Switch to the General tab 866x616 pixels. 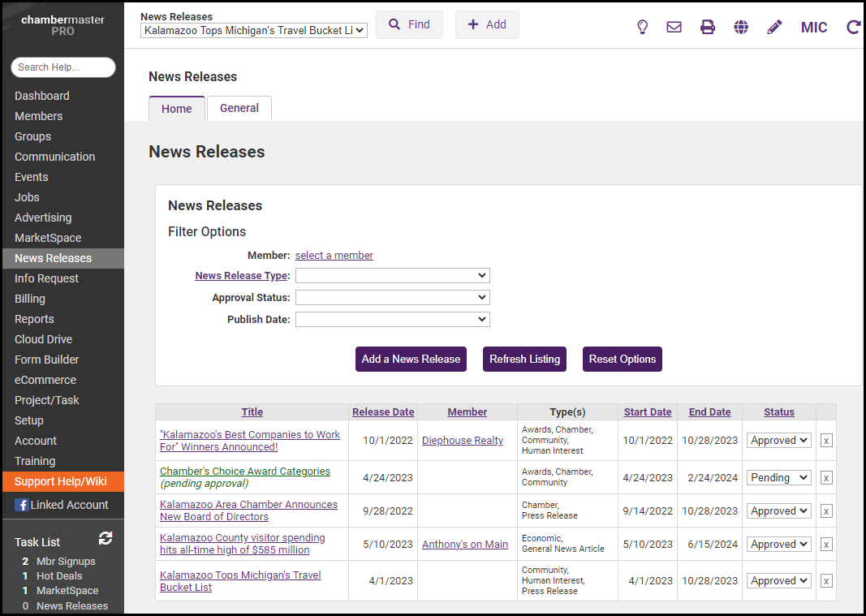click(239, 108)
